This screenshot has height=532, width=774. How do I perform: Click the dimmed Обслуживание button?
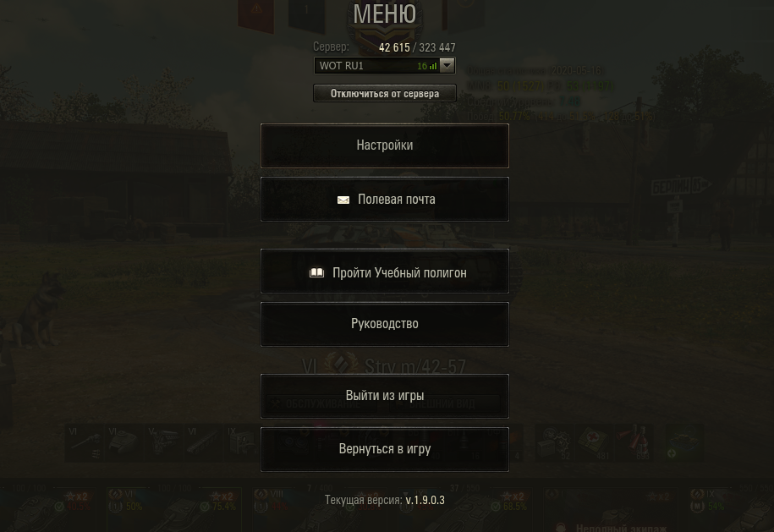(322, 404)
